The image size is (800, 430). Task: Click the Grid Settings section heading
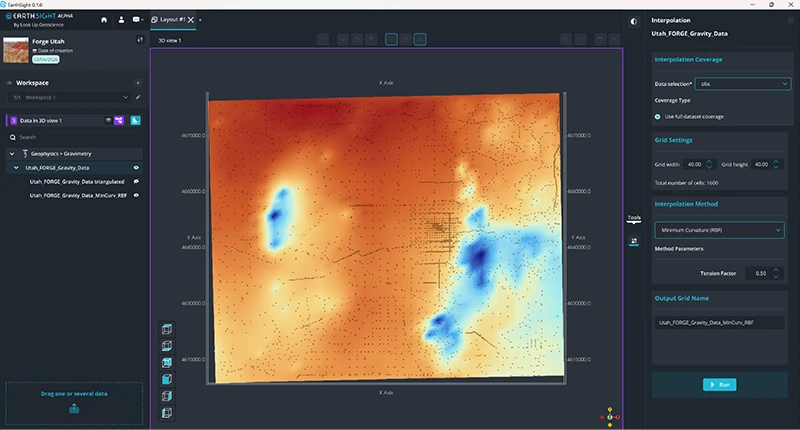(673, 140)
